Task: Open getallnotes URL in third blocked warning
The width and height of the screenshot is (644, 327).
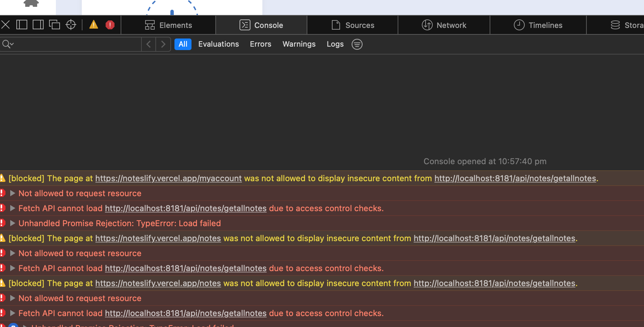Action: [494, 283]
